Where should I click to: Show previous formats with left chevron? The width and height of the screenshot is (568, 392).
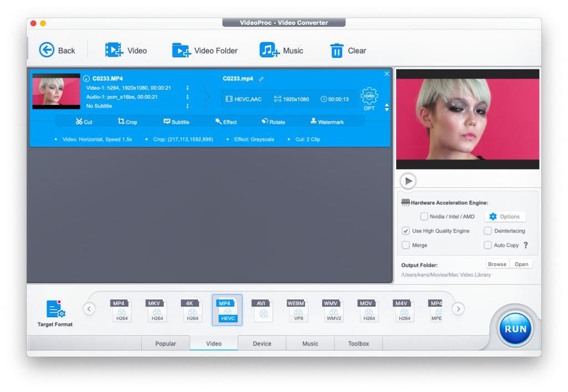click(89, 309)
